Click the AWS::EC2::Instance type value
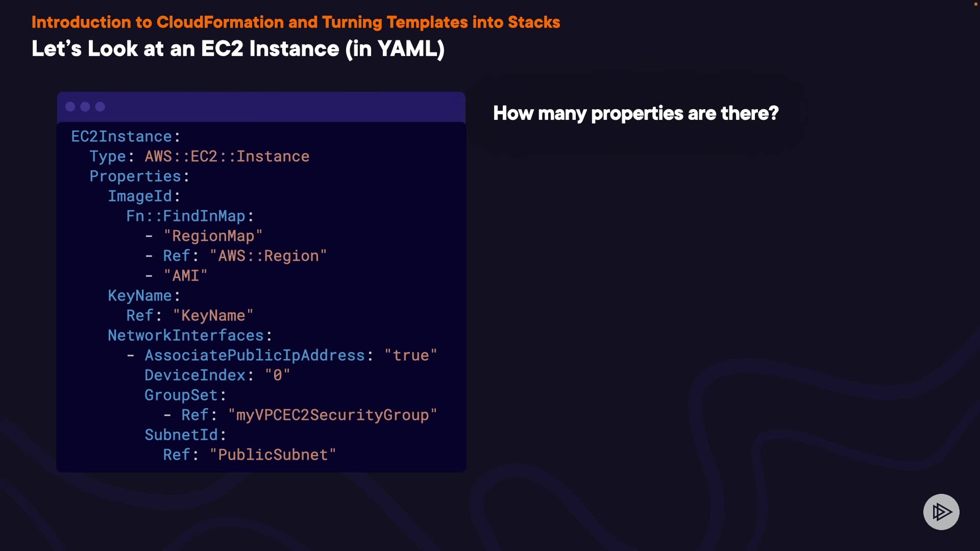The width and height of the screenshot is (980, 551). click(x=227, y=157)
